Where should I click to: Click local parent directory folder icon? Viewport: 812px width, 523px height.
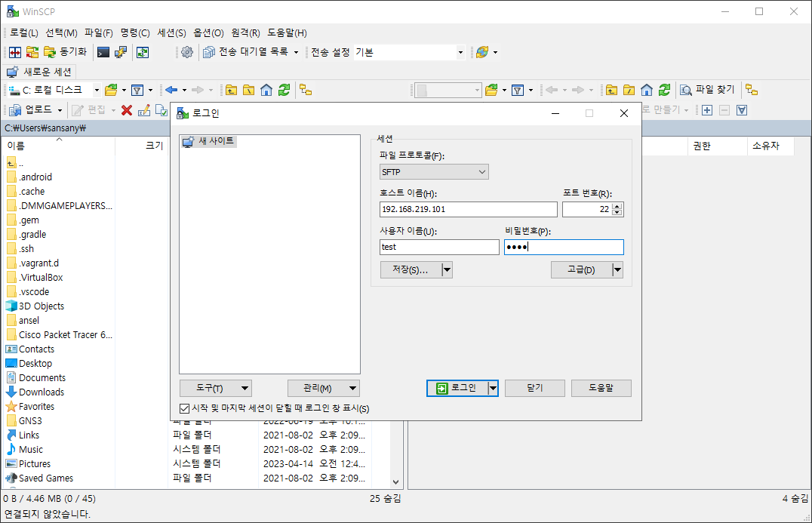tap(232, 90)
